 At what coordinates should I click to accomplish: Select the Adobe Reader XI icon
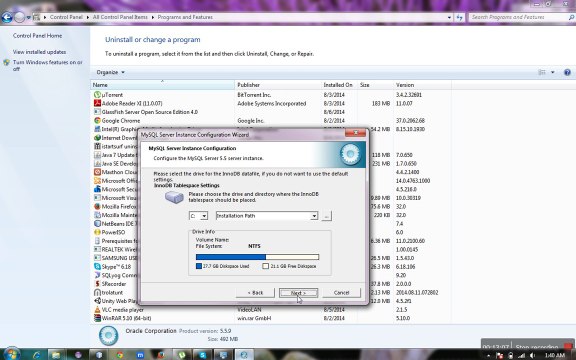[97, 103]
